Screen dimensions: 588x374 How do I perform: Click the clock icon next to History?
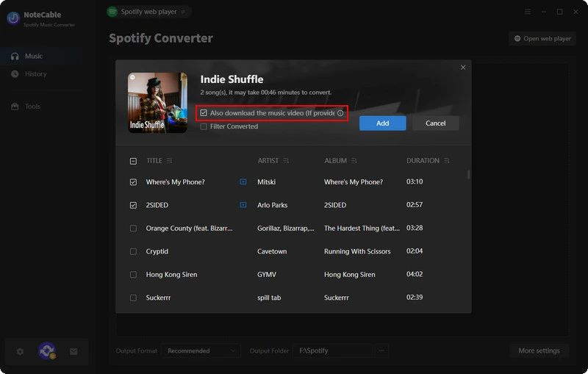point(15,73)
